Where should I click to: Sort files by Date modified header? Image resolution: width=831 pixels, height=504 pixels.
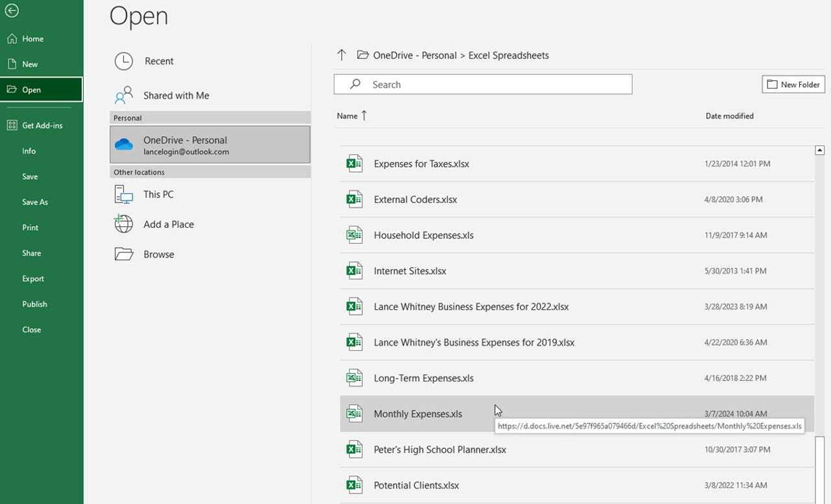point(729,116)
